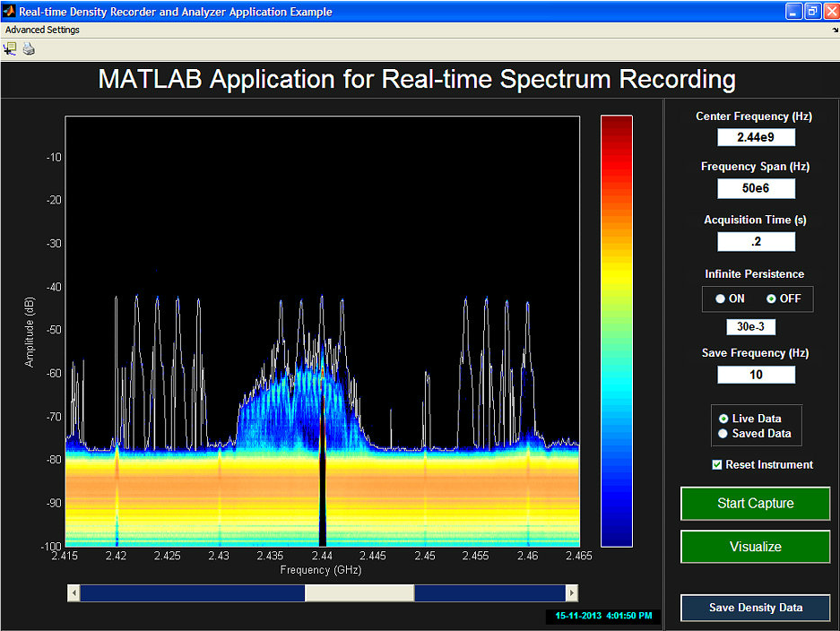Click the horizontal slider's left arrow
840x631 pixels.
point(74,593)
